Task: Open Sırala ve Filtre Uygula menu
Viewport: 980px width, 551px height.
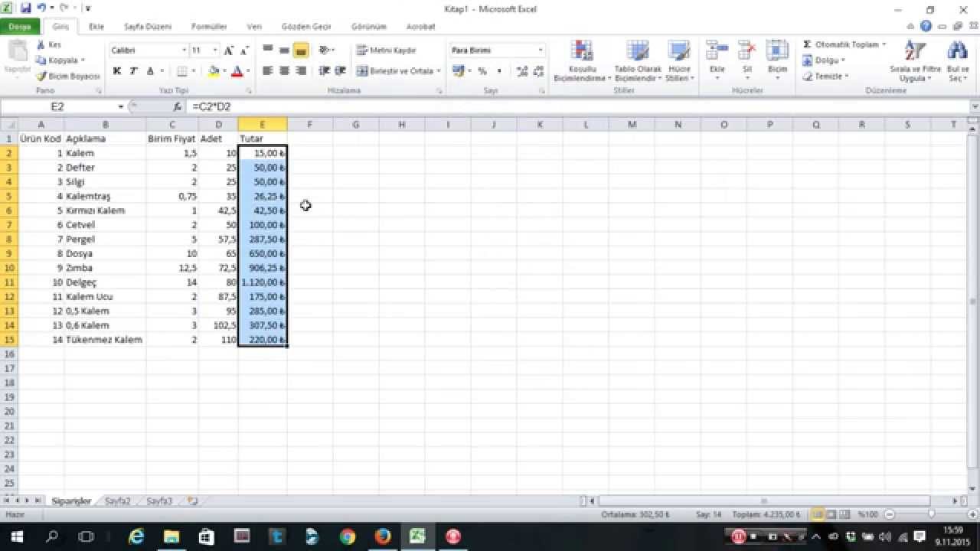Action: (915, 61)
